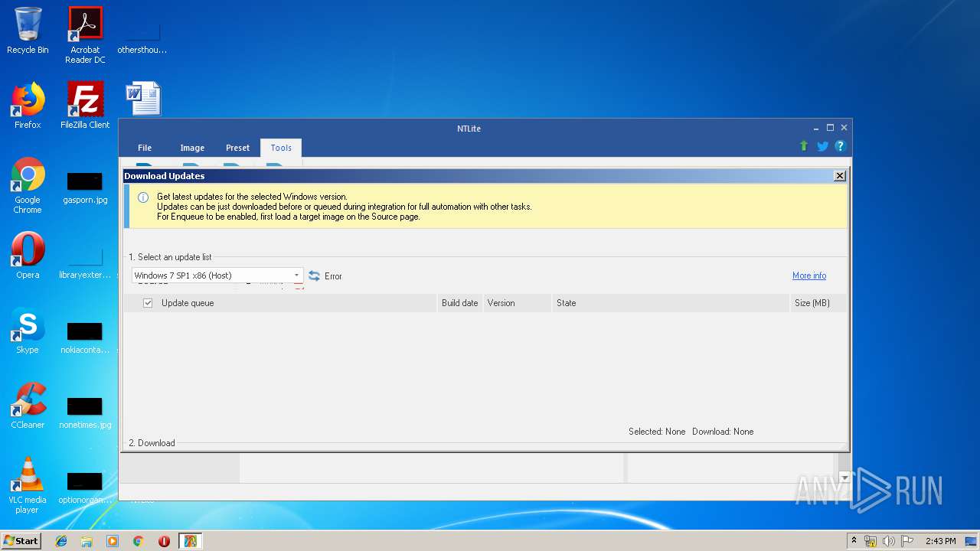This screenshot has width=980, height=551.
Task: Click the Error status text
Action: point(333,276)
